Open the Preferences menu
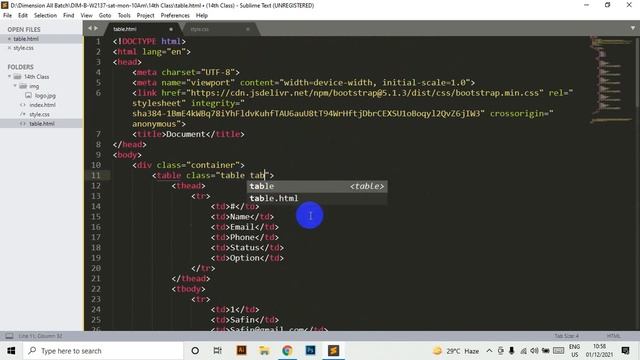Viewport: 640px width, 360px height. pos(175,16)
